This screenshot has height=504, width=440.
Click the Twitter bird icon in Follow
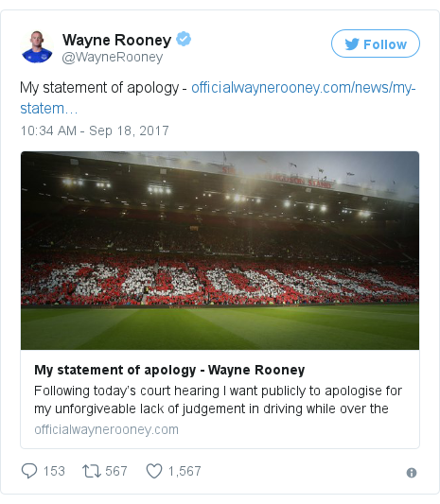pyautogui.click(x=352, y=44)
